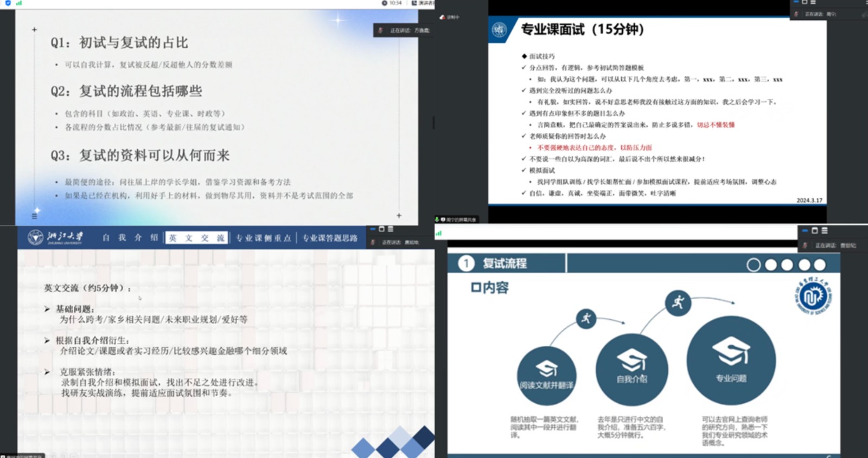
Task: Select the 专业问题 graduation cap circle
Action: (731, 360)
